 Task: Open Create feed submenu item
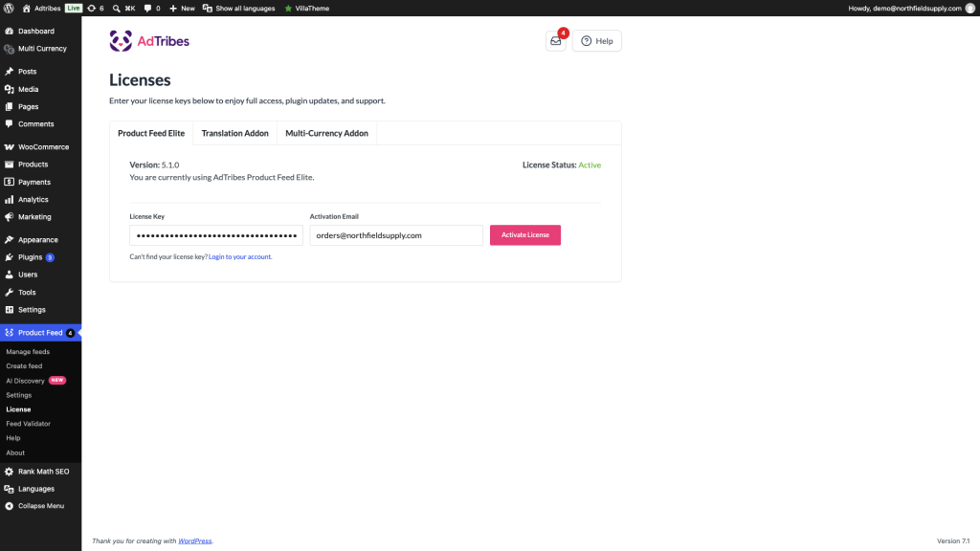coord(24,366)
